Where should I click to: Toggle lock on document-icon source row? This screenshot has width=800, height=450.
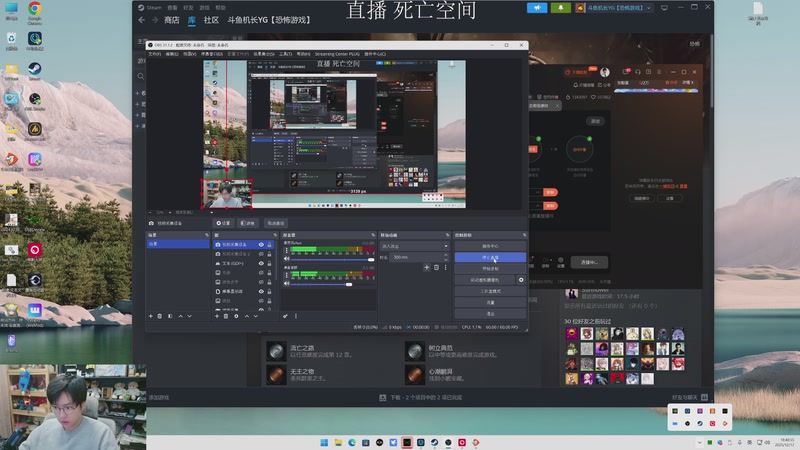[x=269, y=291]
